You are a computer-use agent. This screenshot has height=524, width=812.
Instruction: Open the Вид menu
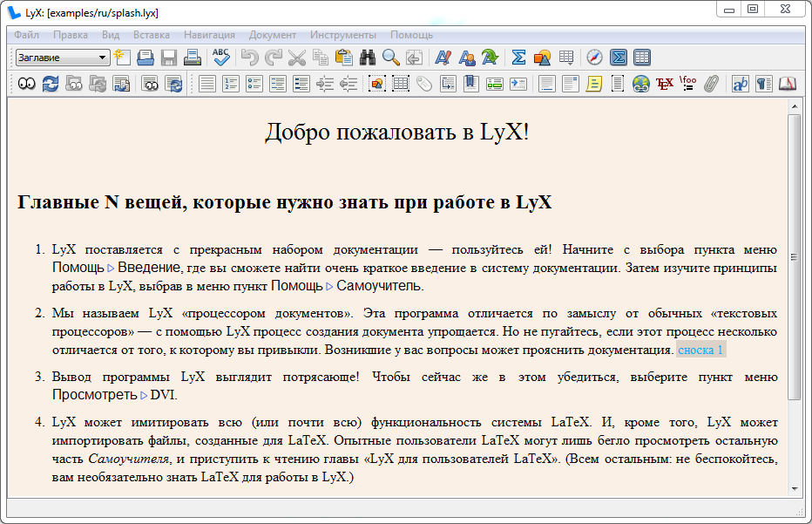pos(111,35)
